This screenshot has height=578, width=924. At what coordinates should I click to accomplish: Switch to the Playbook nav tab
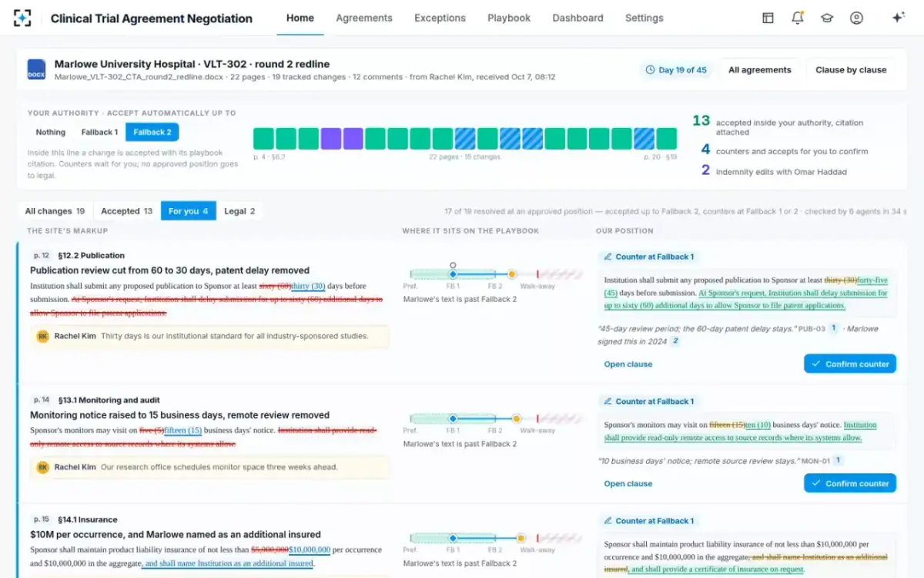(x=509, y=18)
